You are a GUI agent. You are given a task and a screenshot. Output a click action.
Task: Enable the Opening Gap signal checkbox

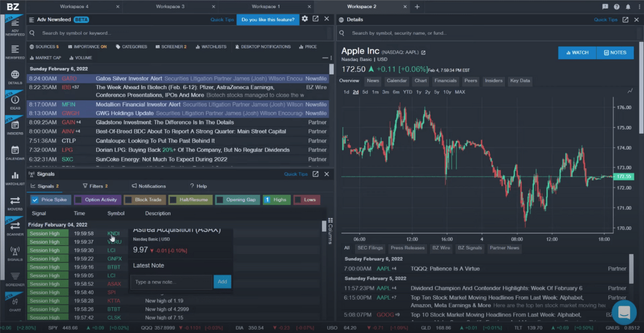(x=219, y=200)
